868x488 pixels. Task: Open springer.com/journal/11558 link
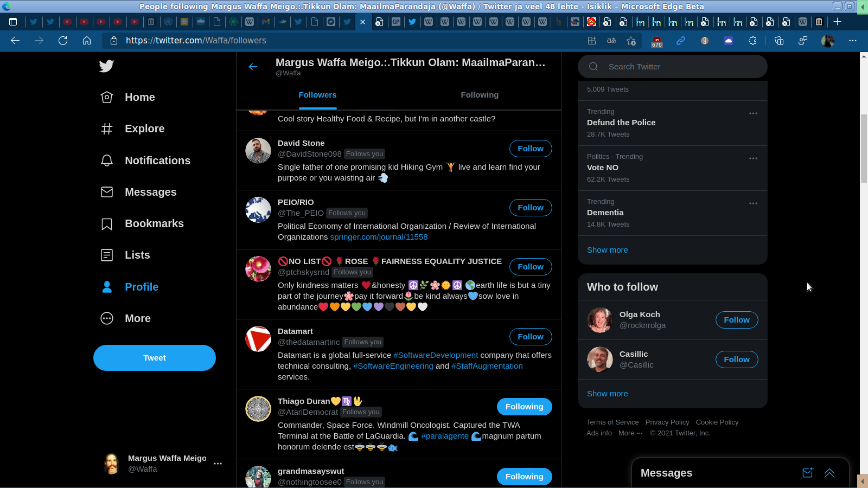379,237
